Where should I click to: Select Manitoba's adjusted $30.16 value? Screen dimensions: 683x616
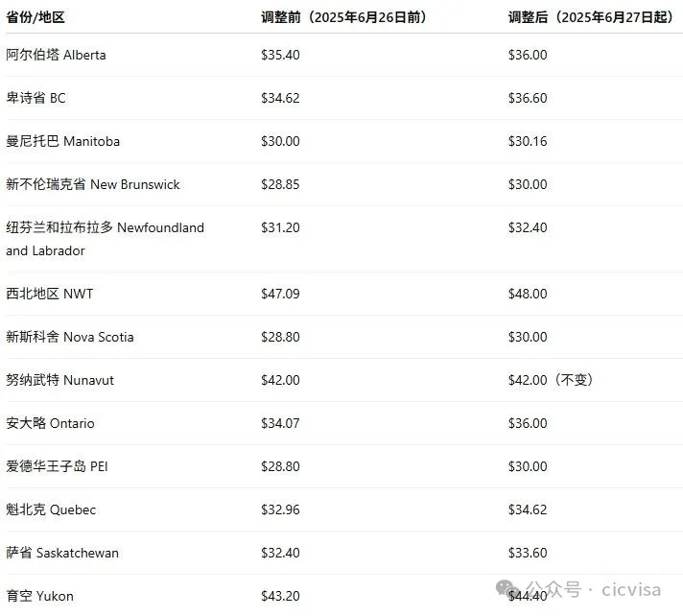528,141
